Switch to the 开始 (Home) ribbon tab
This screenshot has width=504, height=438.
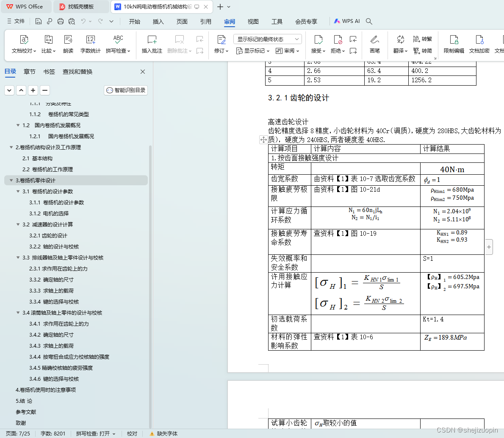coord(134,22)
